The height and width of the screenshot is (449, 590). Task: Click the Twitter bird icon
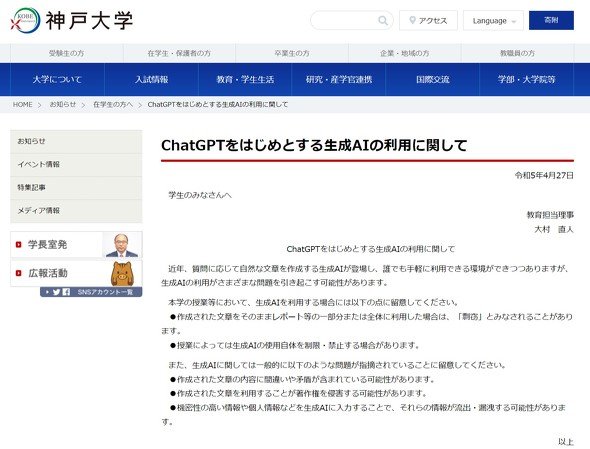[56, 292]
